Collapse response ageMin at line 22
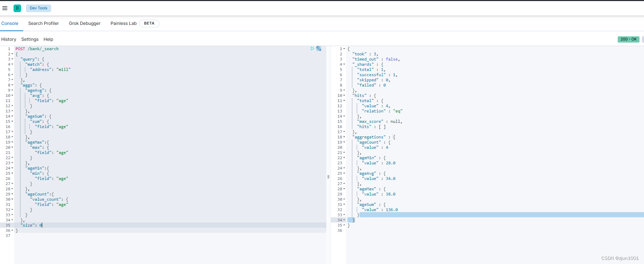Image resolution: width=644 pixels, height=264 pixels. [x=344, y=158]
